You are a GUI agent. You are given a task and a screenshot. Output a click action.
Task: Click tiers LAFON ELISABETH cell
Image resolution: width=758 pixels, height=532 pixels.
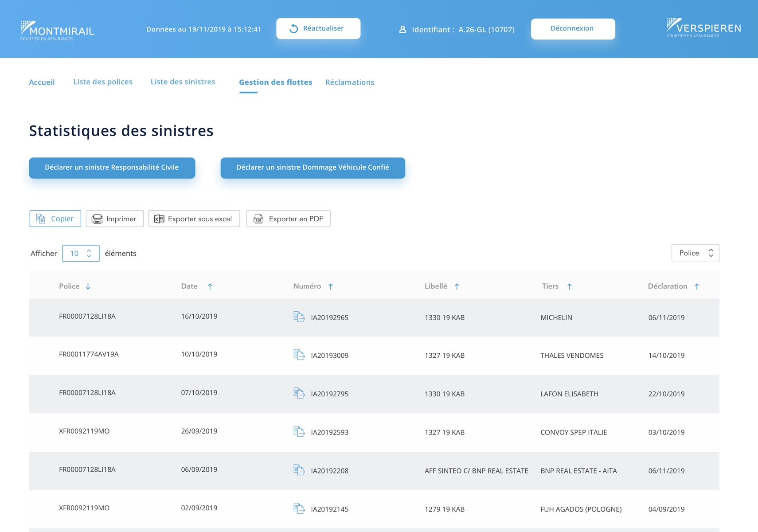[x=570, y=394]
